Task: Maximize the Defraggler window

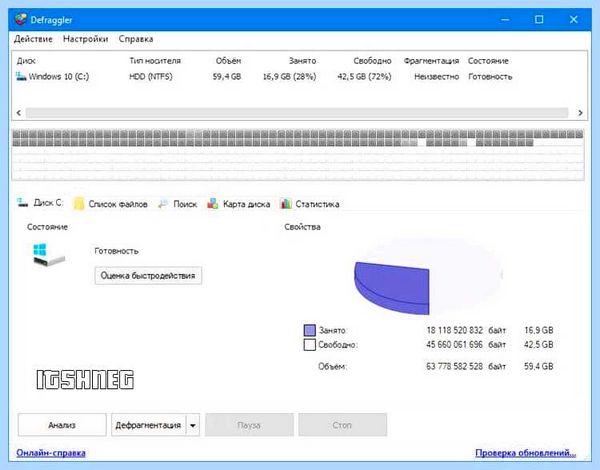Action: tap(539, 20)
